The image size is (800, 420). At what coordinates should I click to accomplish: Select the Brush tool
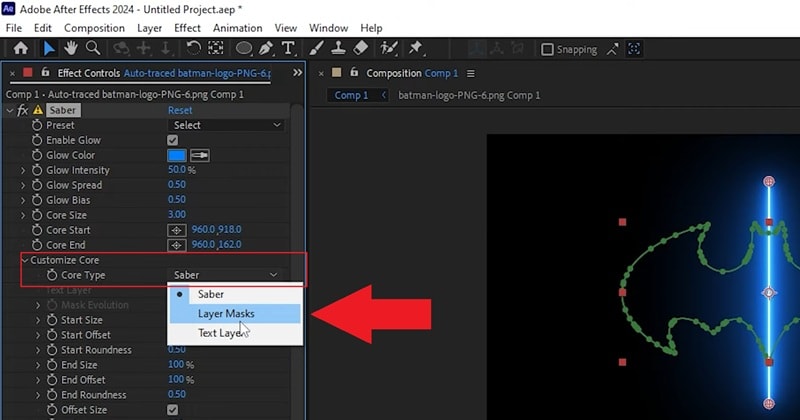pos(316,48)
